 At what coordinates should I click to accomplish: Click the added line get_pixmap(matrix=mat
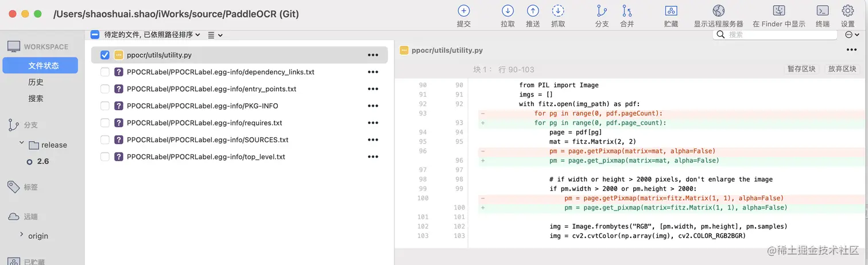tap(672, 161)
